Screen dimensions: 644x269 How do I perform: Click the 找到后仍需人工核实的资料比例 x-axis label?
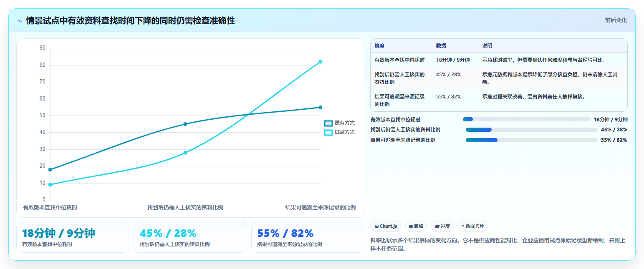click(185, 207)
